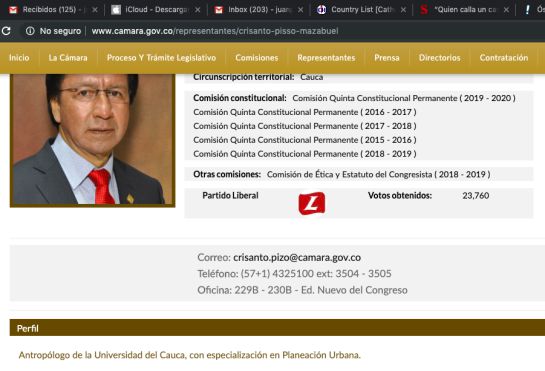Close the Inbox (203) tab

[300, 10]
